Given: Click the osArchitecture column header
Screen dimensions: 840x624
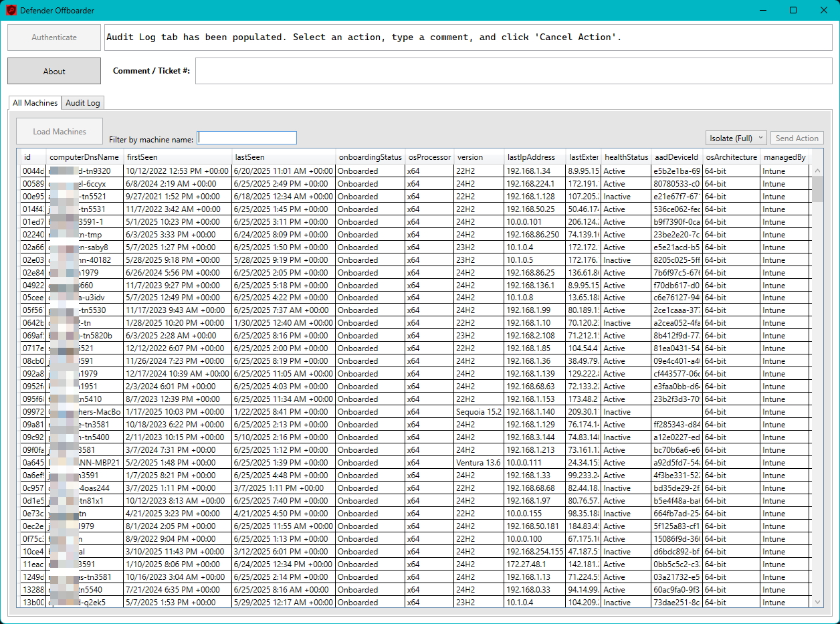Looking at the screenshot, I should point(732,157).
